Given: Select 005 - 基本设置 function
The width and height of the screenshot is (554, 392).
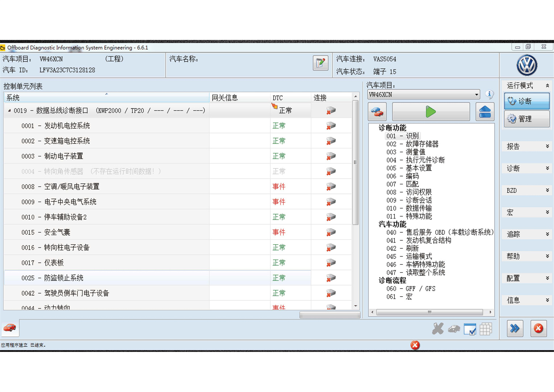Looking at the screenshot, I should (x=409, y=168).
